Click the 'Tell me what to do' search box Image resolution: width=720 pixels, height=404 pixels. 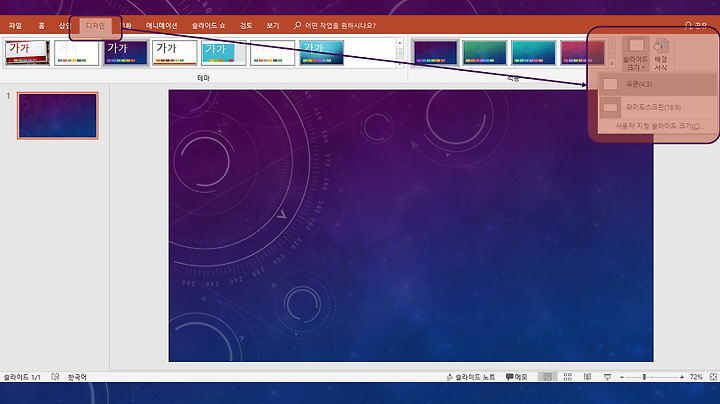pyautogui.click(x=335, y=26)
